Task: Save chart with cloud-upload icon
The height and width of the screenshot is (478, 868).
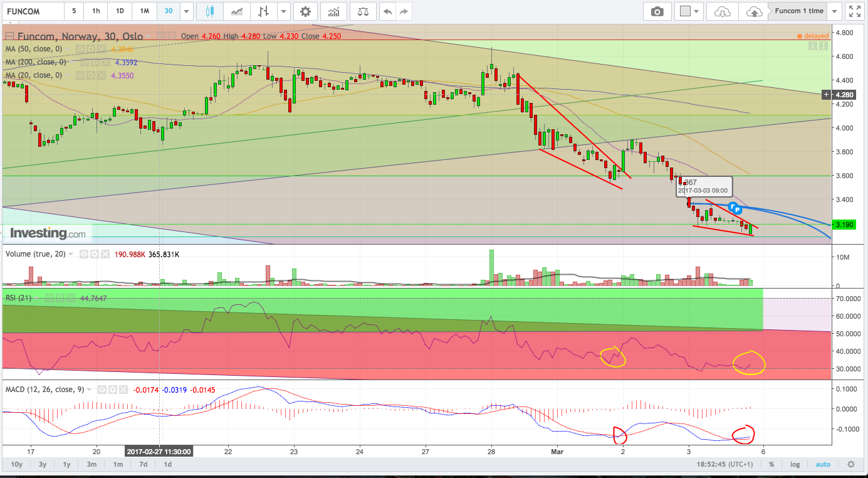Action: (755, 11)
